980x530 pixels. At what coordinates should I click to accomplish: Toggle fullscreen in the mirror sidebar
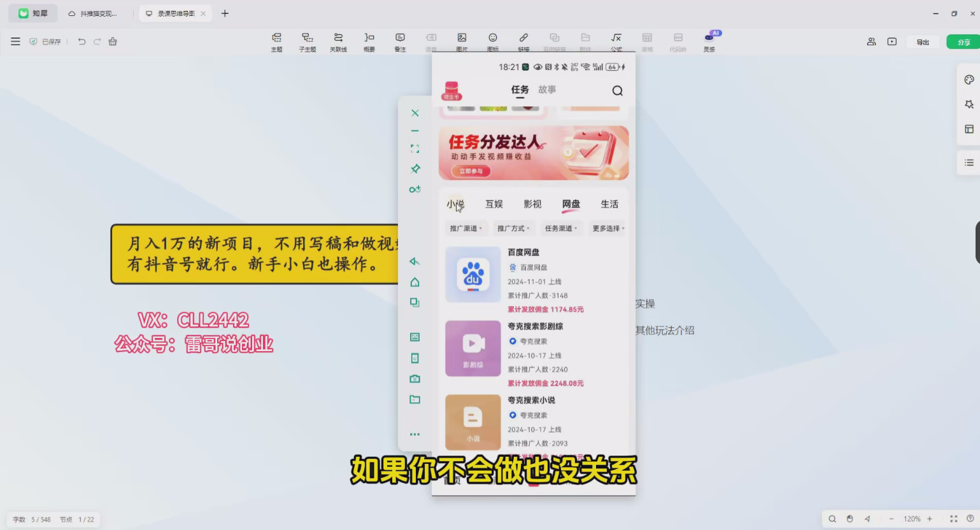click(x=415, y=149)
